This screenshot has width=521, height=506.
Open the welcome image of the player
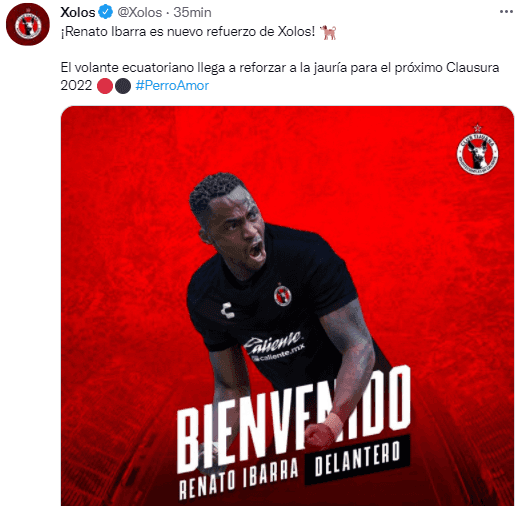[287, 306]
